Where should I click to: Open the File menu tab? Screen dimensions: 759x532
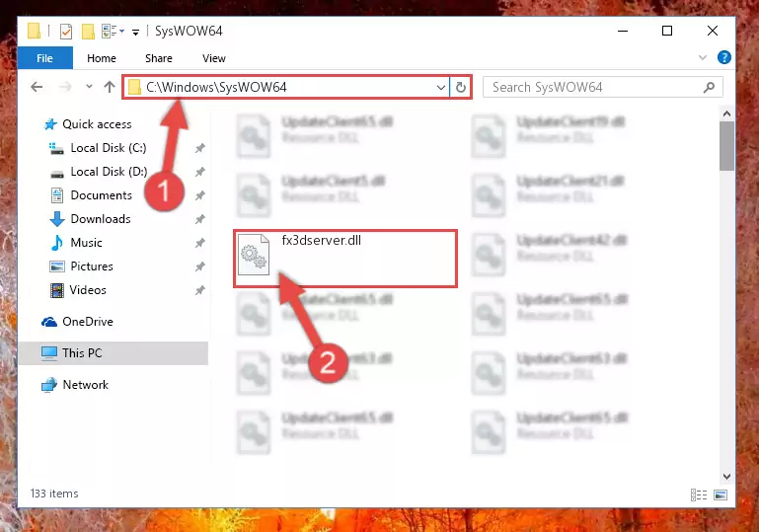(x=45, y=58)
